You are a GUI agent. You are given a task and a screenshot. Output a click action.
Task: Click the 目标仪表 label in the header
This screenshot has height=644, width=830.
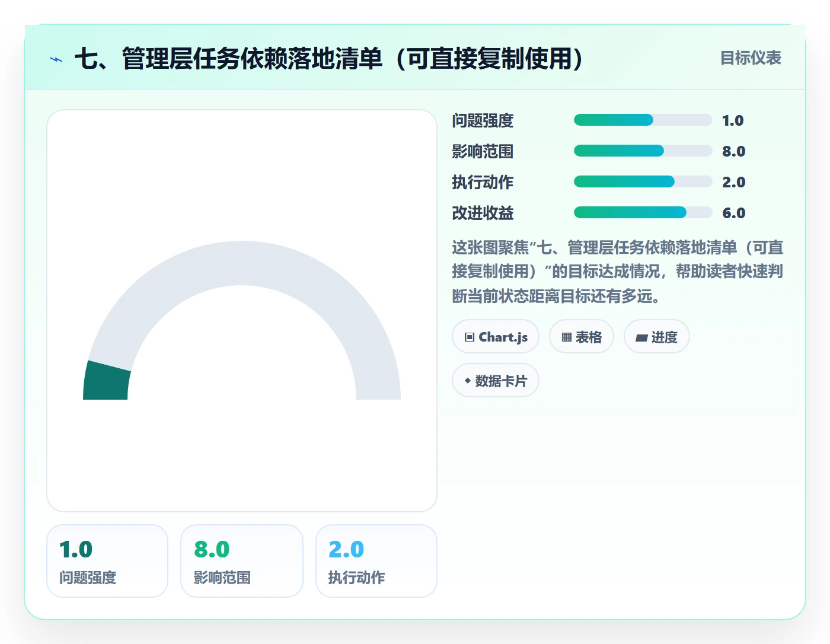tap(751, 58)
